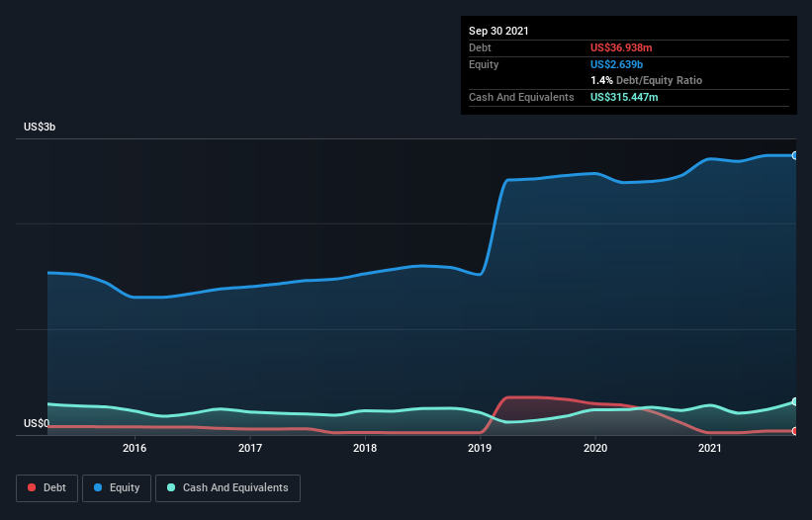Click the 2016 x-axis label

click(135, 448)
